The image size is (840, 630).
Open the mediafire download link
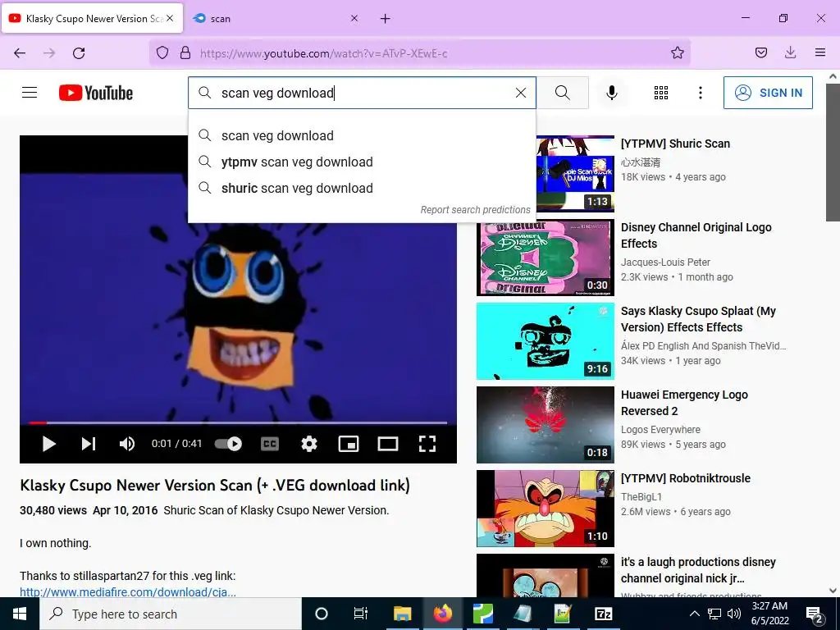(x=127, y=592)
